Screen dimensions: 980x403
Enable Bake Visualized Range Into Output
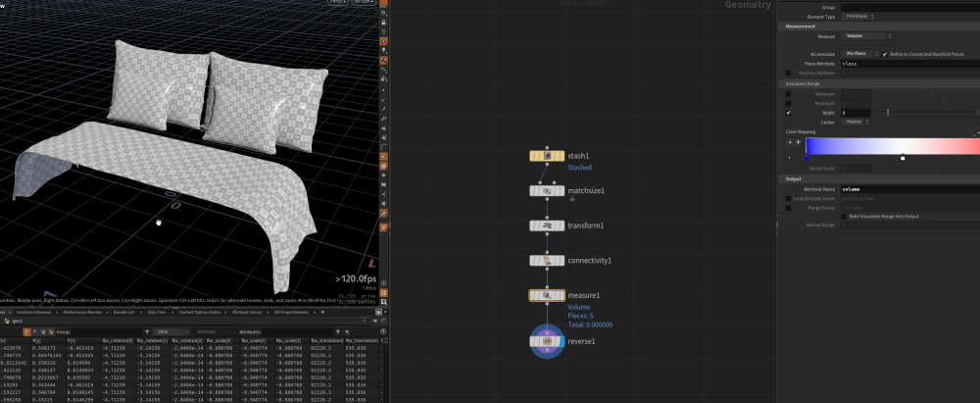844,217
